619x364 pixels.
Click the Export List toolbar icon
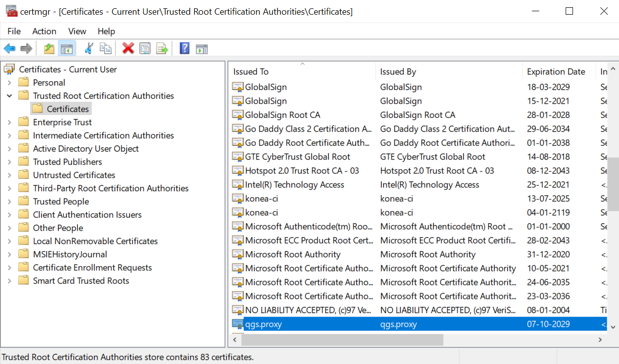(x=162, y=48)
